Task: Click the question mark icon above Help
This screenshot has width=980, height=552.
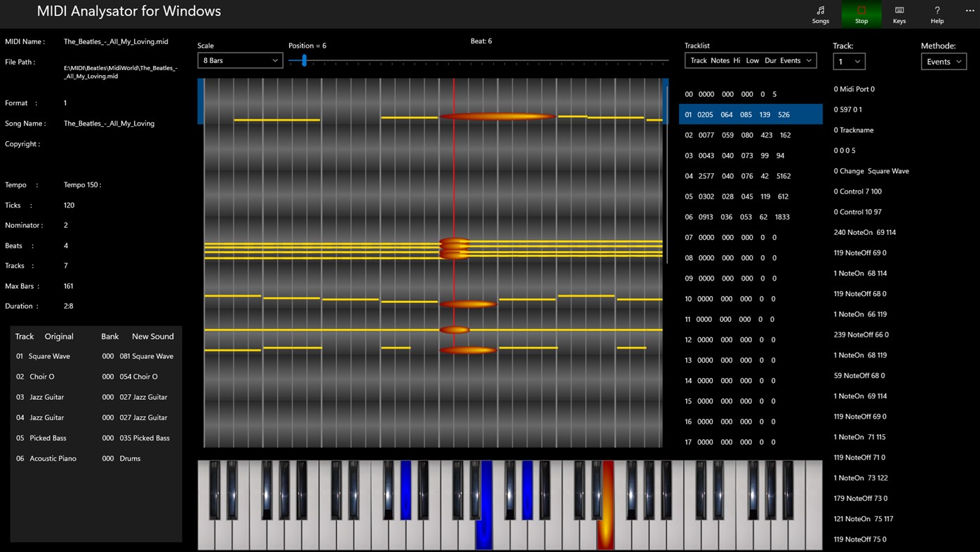Action: point(937,10)
